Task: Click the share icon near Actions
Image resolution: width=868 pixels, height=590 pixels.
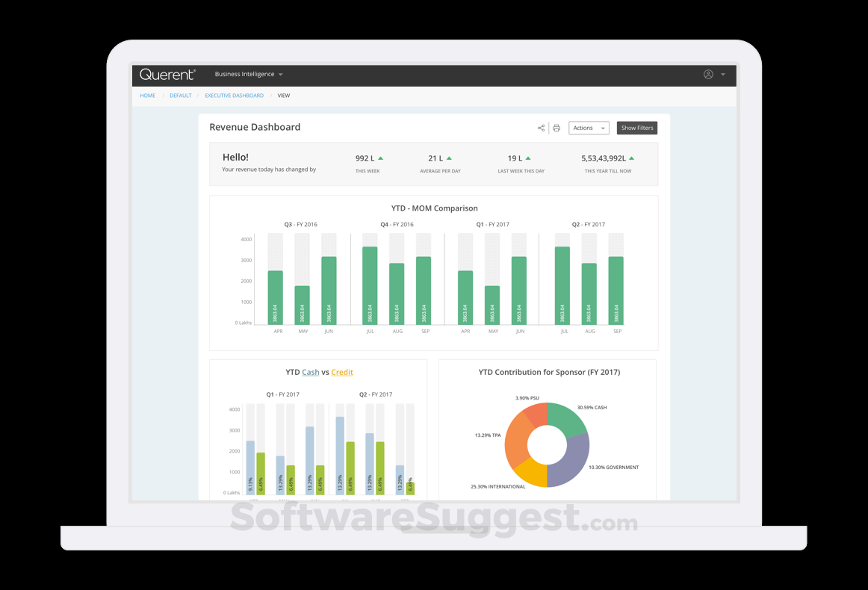Action: point(541,128)
